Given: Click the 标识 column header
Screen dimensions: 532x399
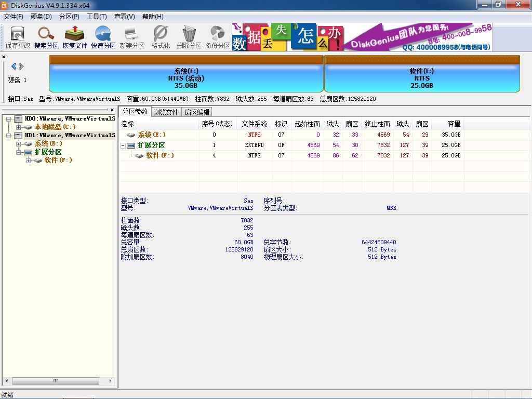Looking at the screenshot, I should pos(281,124).
